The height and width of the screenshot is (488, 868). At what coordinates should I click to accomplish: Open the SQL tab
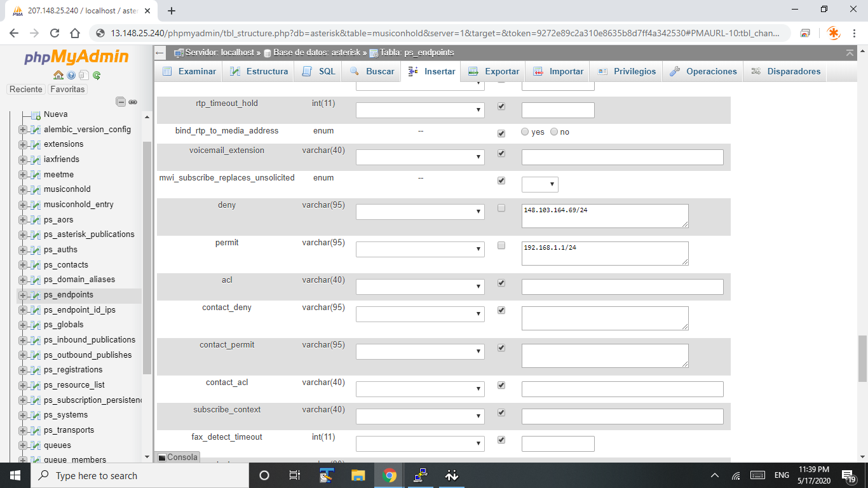[x=320, y=71]
